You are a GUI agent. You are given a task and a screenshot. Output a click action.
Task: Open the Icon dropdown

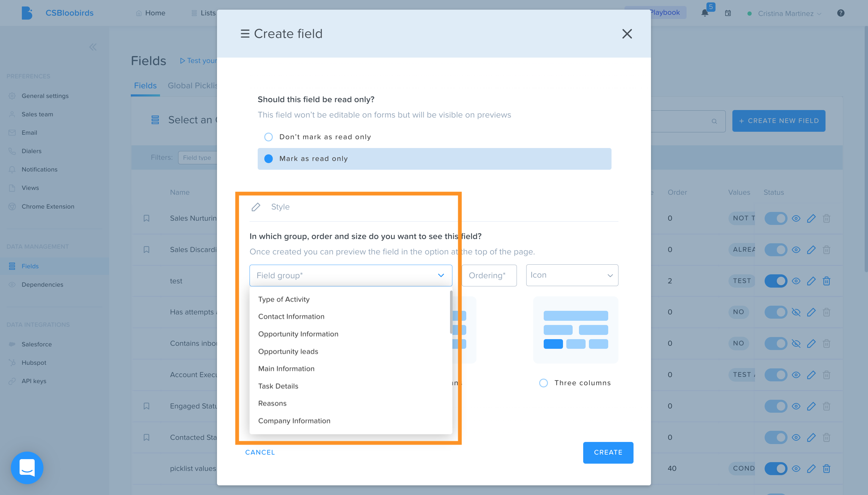(x=572, y=275)
